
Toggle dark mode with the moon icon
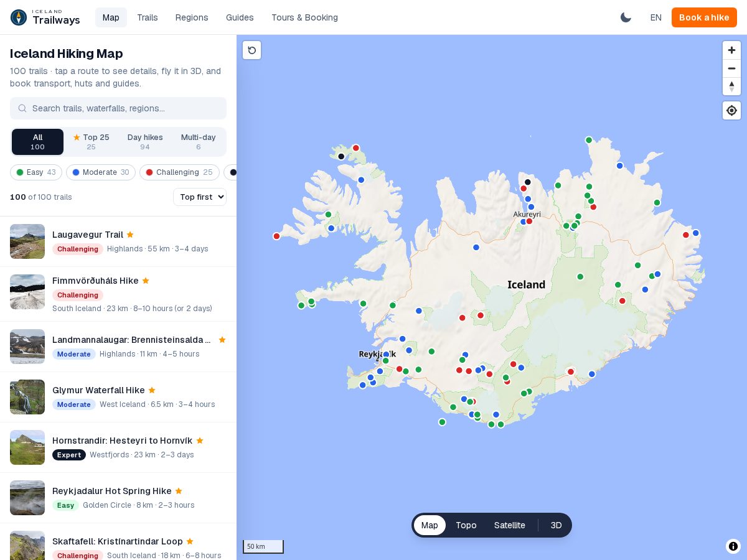tap(626, 17)
